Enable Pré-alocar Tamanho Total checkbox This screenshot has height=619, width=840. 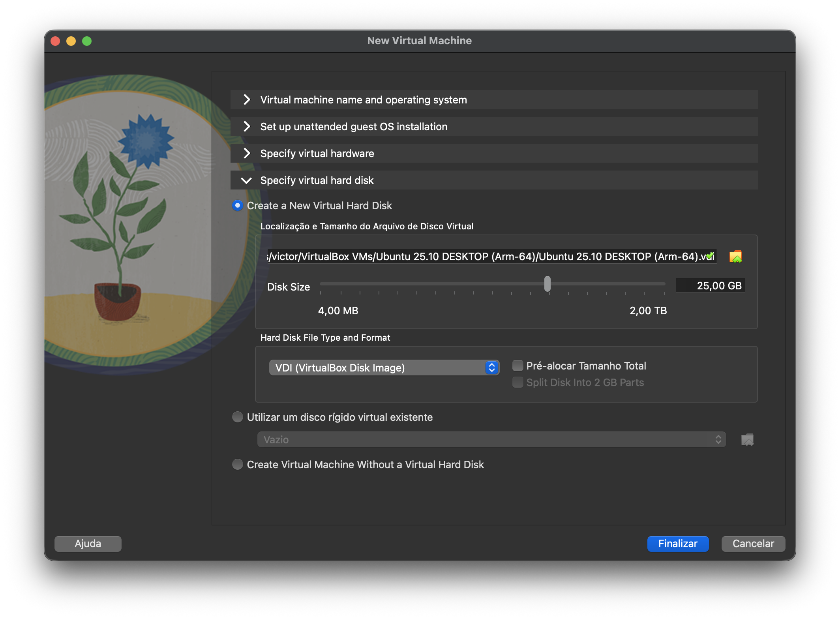[x=517, y=366]
